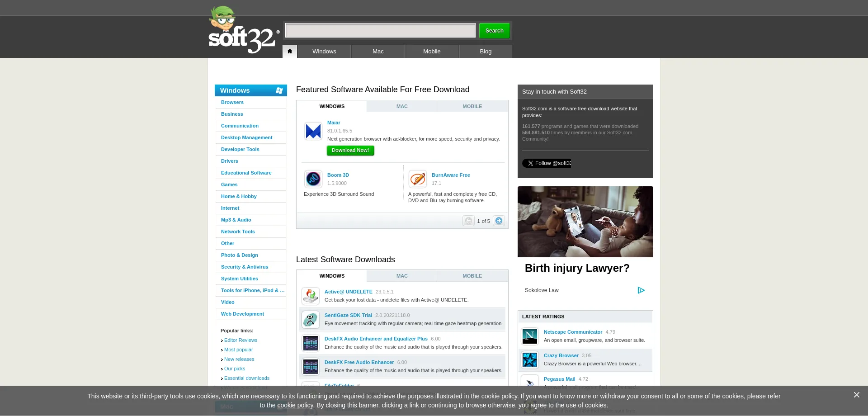
Task: Open the Birth injury Lawyer ad headline
Action: click(x=577, y=268)
